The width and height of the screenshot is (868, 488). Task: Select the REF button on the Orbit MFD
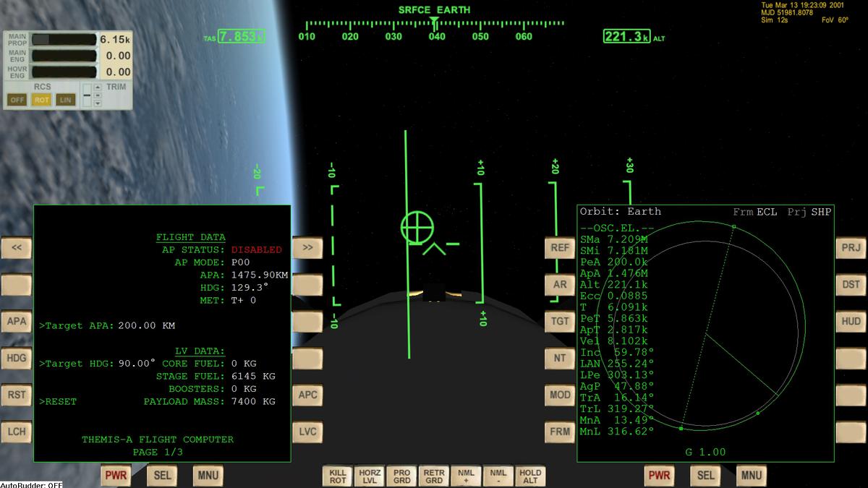(560, 247)
